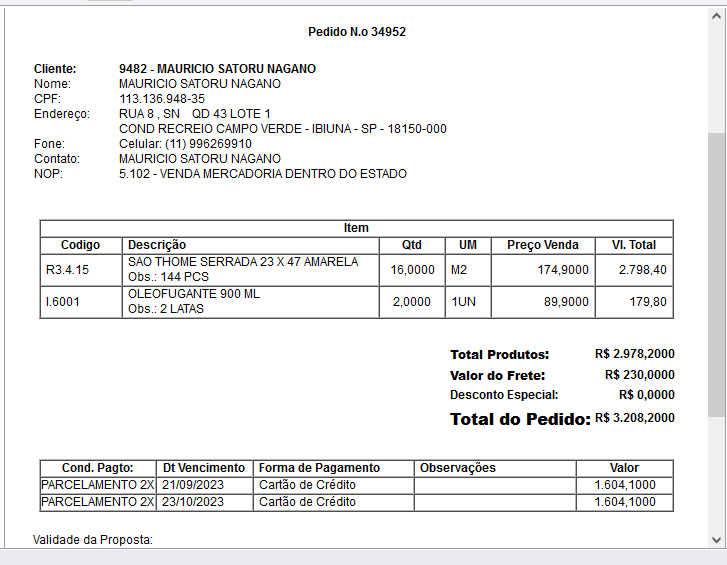Click the Pedido N.o 34952 title
The height and width of the screenshot is (565, 727).
(x=356, y=32)
